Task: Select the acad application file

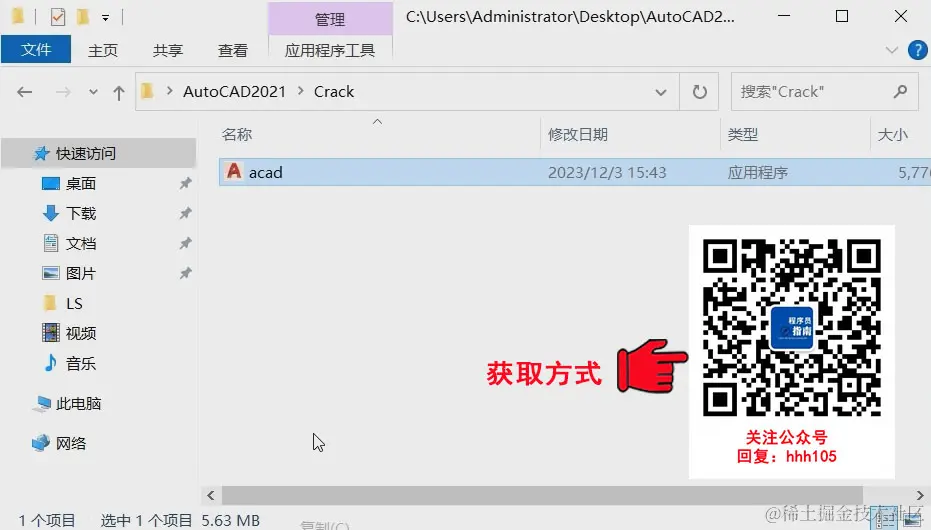Action: (575, 172)
